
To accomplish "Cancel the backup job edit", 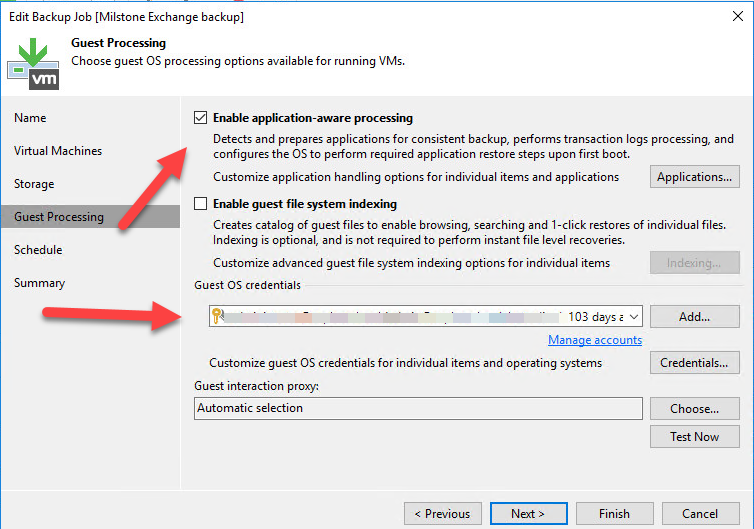I will coord(701,514).
